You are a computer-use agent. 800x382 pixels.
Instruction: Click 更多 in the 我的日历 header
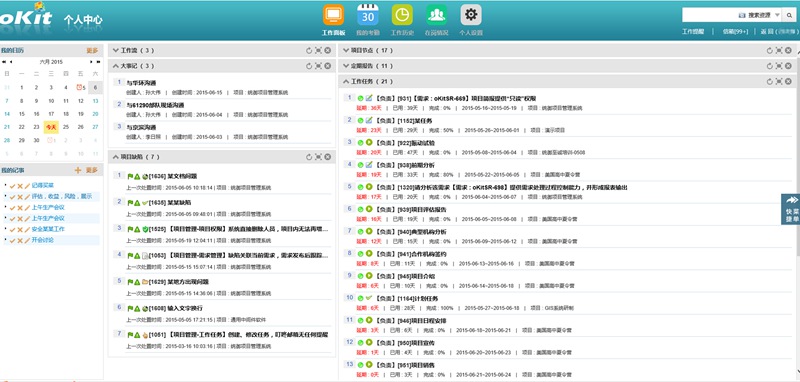[92, 50]
